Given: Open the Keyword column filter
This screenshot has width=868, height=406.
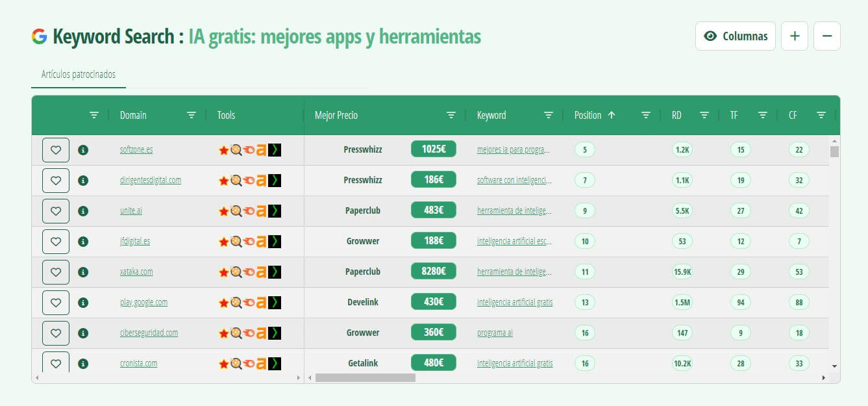Looking at the screenshot, I should [549, 114].
